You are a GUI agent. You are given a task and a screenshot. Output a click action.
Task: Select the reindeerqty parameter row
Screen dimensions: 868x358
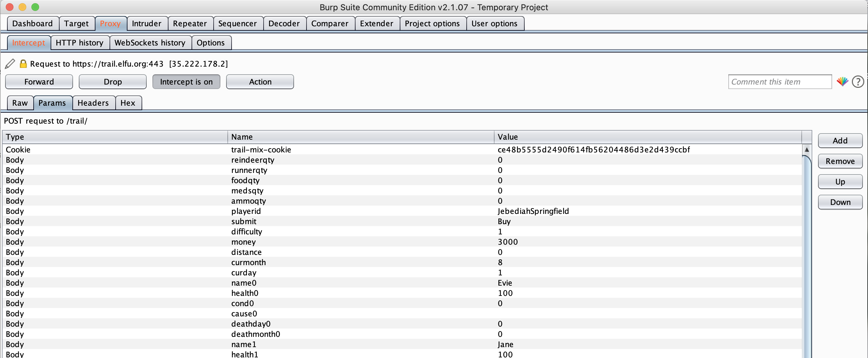(402, 160)
